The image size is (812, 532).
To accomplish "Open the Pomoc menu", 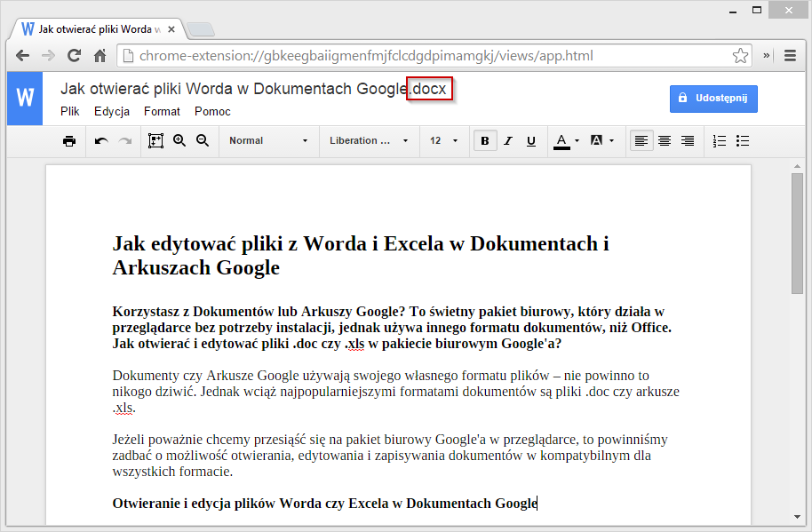I will (212, 111).
